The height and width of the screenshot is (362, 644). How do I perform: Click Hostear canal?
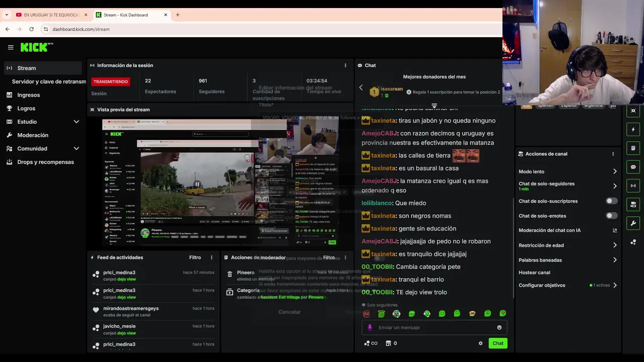pyautogui.click(x=534, y=273)
